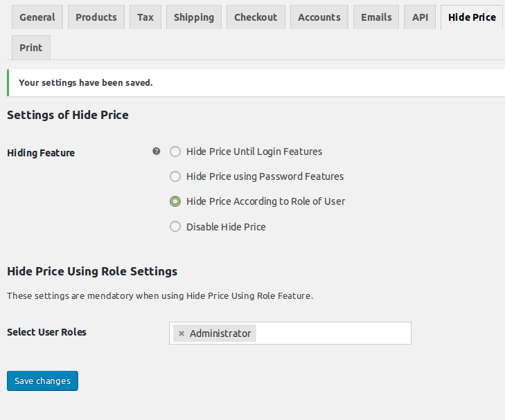Switch to the General tab
505x420 pixels.
click(37, 17)
